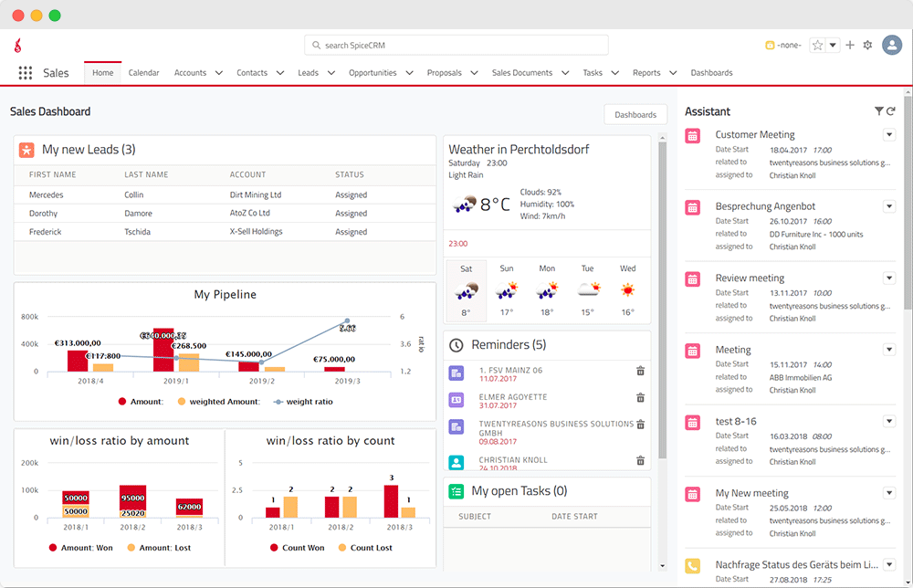
Task: Click the Christian Knoll user icon
Action: (456, 463)
